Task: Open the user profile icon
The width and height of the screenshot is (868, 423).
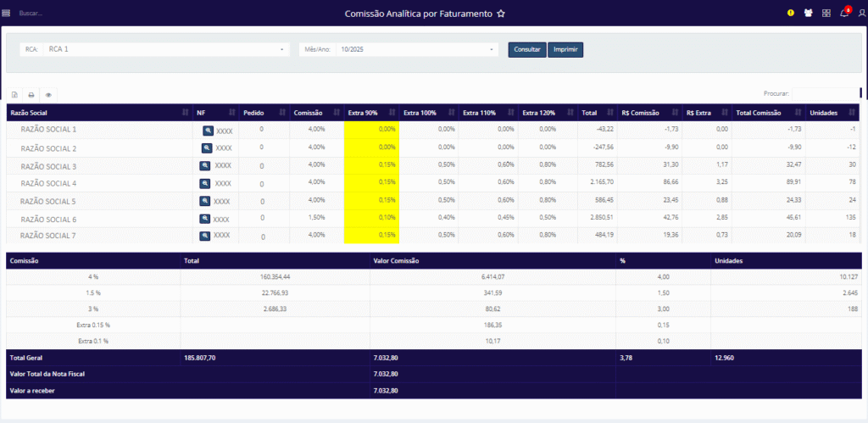Action: pyautogui.click(x=861, y=14)
